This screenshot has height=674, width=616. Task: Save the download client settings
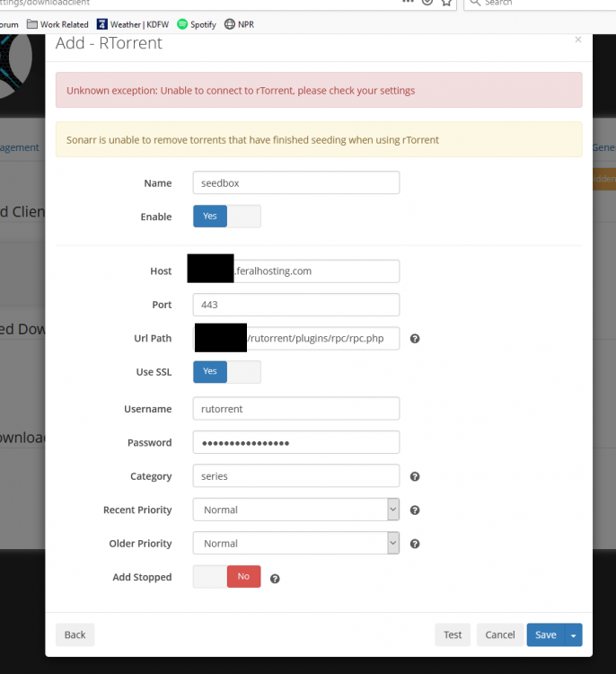coord(546,634)
